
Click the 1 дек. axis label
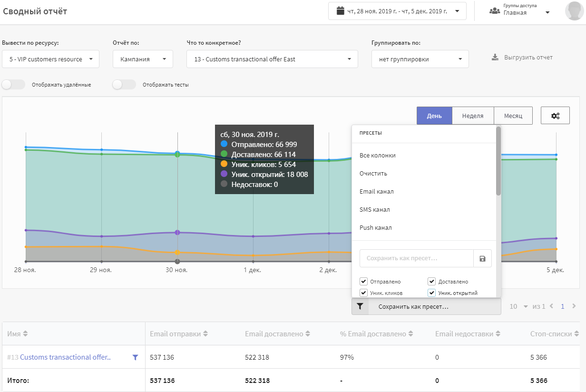tap(252, 270)
